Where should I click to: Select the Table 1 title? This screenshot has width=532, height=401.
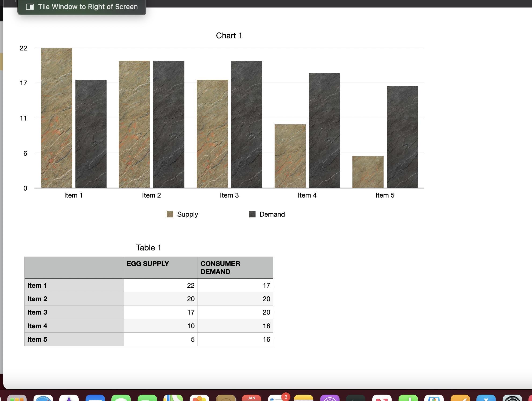click(148, 248)
